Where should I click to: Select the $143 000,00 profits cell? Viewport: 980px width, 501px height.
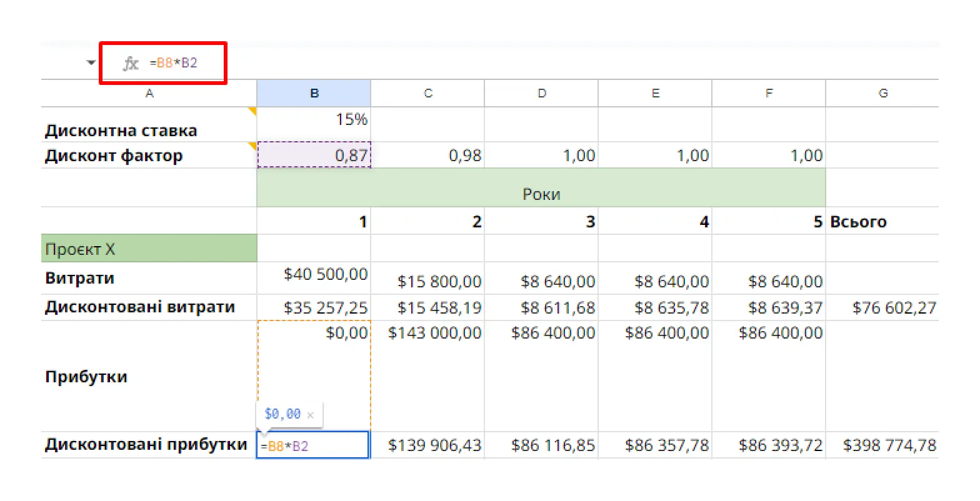point(427,376)
